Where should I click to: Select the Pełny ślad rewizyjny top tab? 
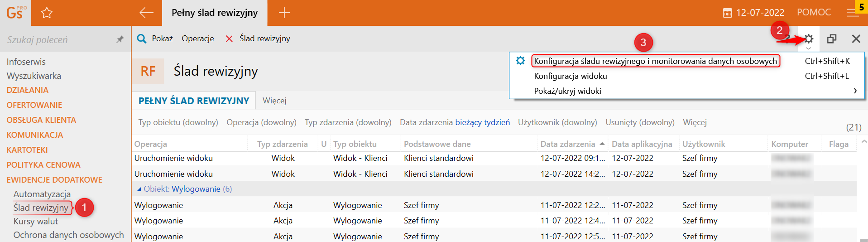click(215, 13)
